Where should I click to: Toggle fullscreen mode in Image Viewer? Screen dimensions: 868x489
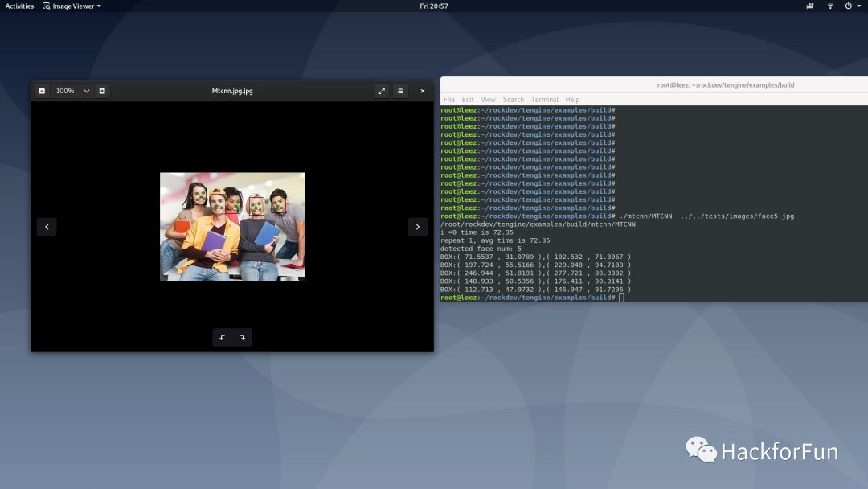[382, 91]
